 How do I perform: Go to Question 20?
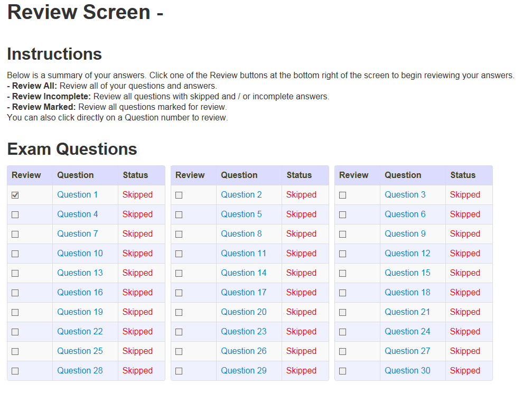[244, 312]
